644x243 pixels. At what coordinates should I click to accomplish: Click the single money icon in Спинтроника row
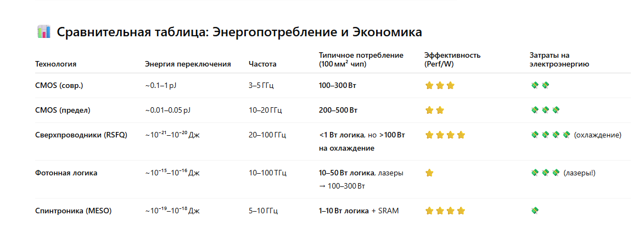[535, 211]
